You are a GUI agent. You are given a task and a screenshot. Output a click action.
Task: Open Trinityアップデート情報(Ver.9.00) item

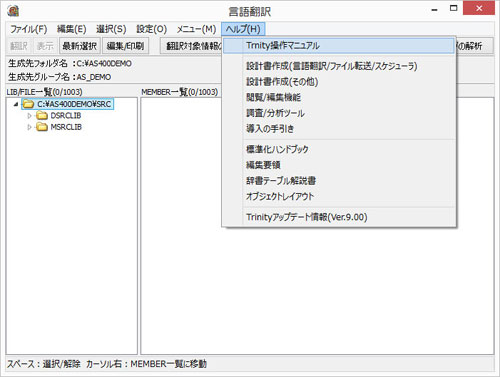click(x=339, y=217)
